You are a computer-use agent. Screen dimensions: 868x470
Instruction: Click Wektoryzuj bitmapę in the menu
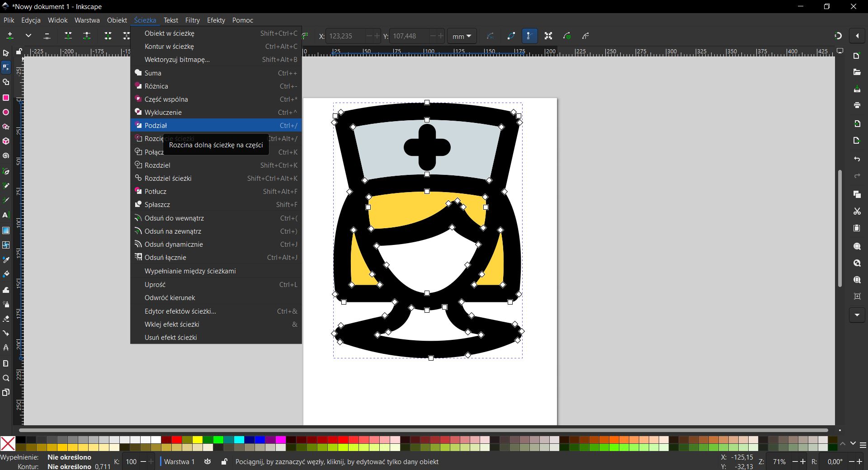176,59
